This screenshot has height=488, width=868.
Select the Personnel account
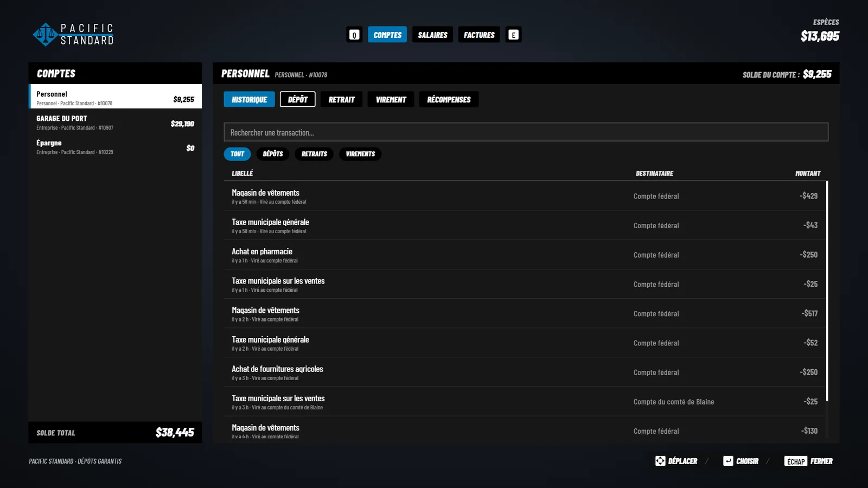pos(115,97)
